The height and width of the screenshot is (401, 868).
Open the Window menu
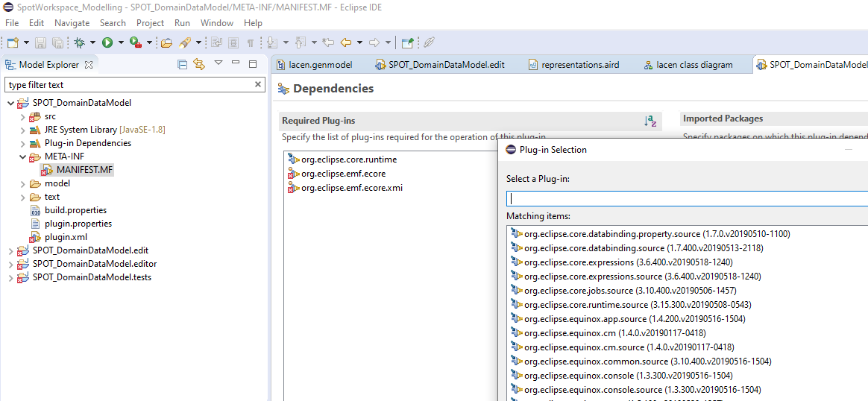pos(217,22)
